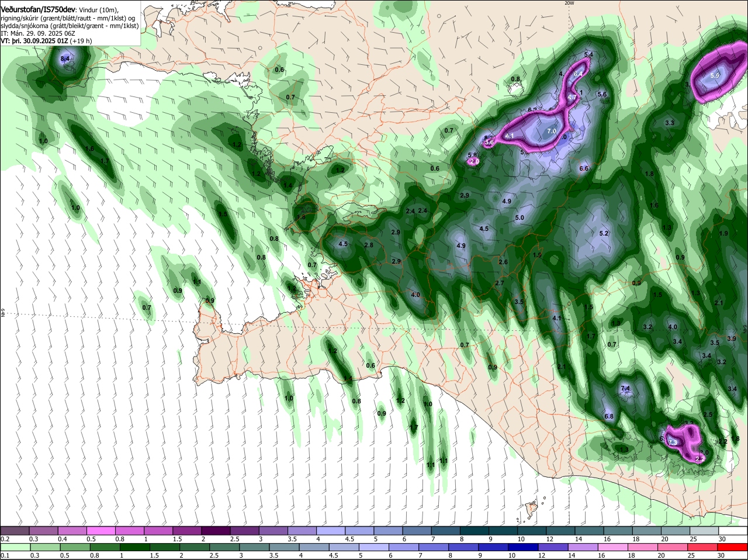The width and height of the screenshot is (748, 560).
Task: Click the 3.3 precipitation value on the map
Action: point(670,123)
